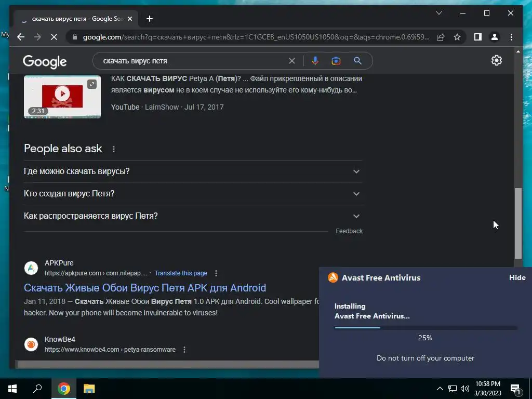Open the KnowBe4 site icon
The image size is (532, 399).
31,344
